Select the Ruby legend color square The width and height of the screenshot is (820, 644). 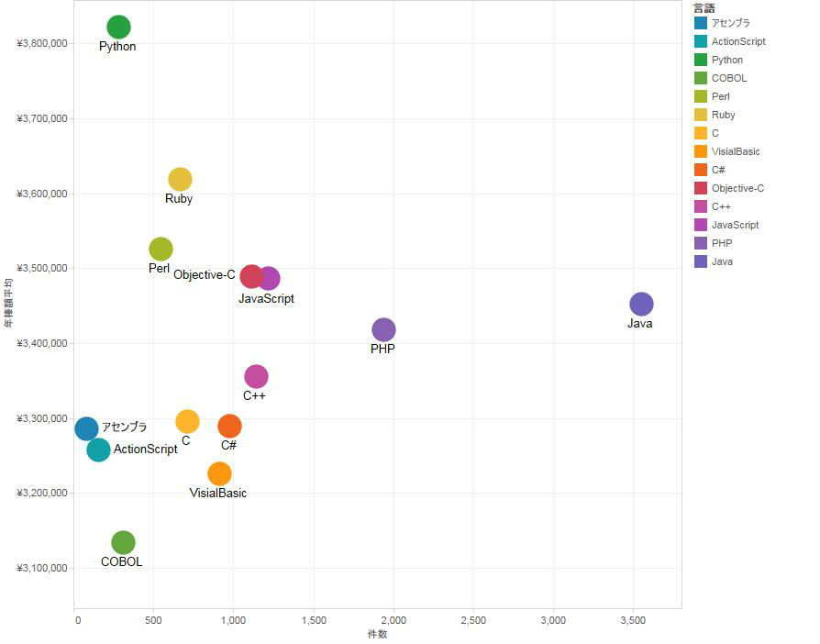(701, 115)
